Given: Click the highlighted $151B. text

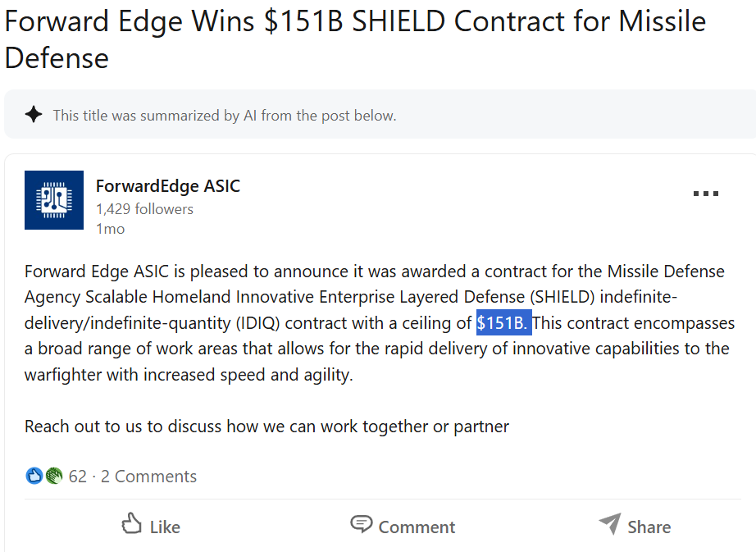Looking at the screenshot, I should 503,323.
